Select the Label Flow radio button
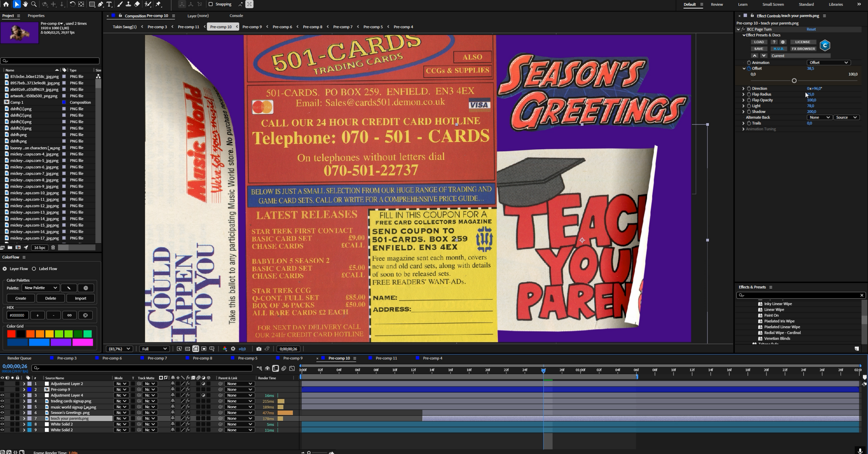This screenshot has width=868, height=454. [34, 269]
